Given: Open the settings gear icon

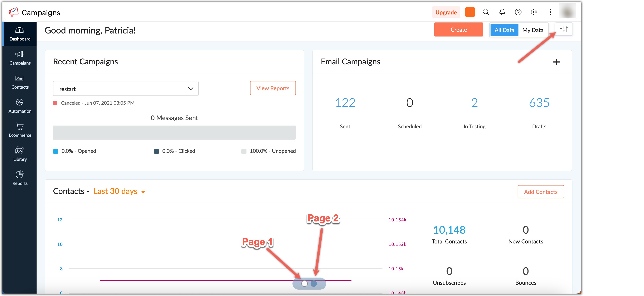Looking at the screenshot, I should [x=534, y=12].
